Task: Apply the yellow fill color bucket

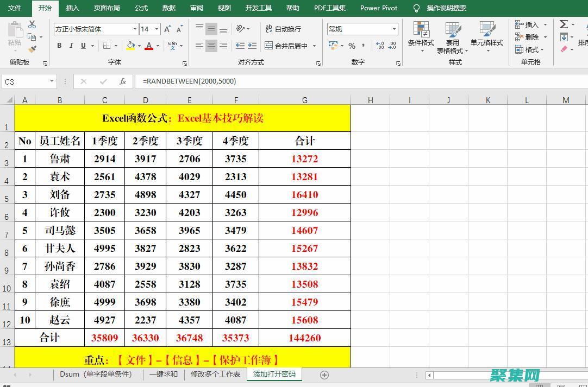Action: [x=130, y=46]
